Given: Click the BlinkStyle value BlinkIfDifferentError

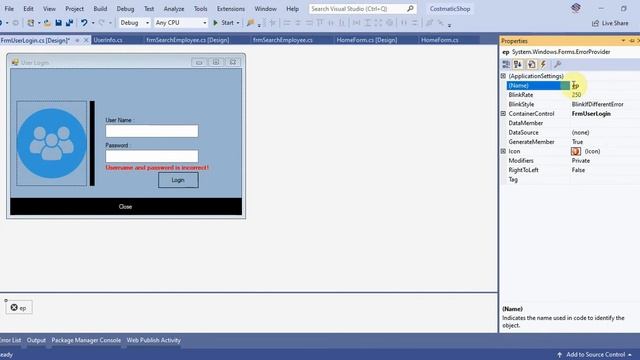Looking at the screenshot, I should pyautogui.click(x=598, y=104).
